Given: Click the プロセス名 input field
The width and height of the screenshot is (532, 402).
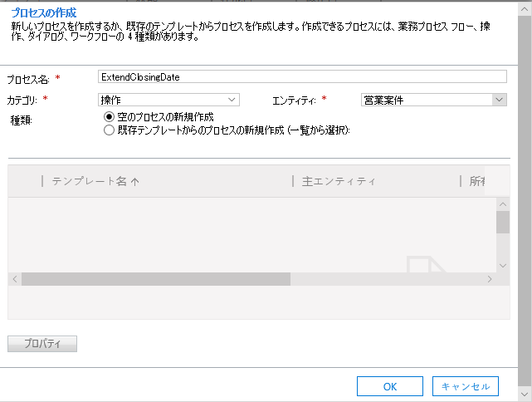Looking at the screenshot, I should click(302, 76).
